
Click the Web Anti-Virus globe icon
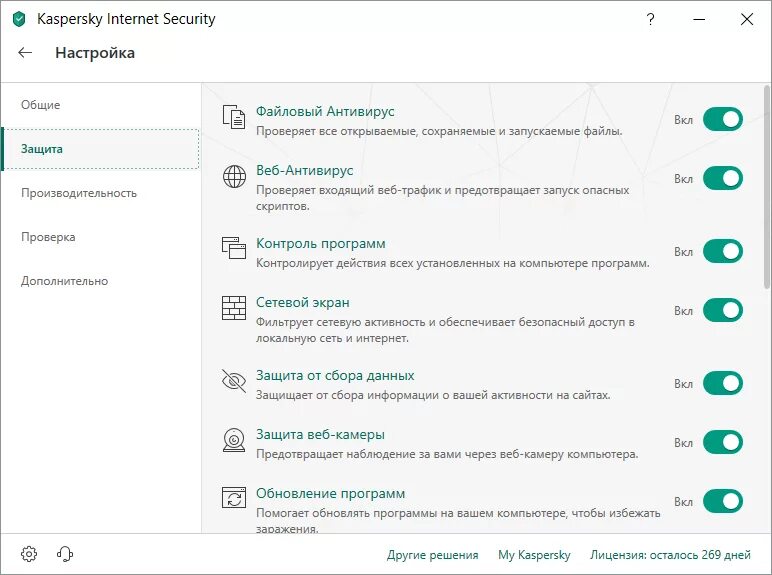tap(233, 177)
